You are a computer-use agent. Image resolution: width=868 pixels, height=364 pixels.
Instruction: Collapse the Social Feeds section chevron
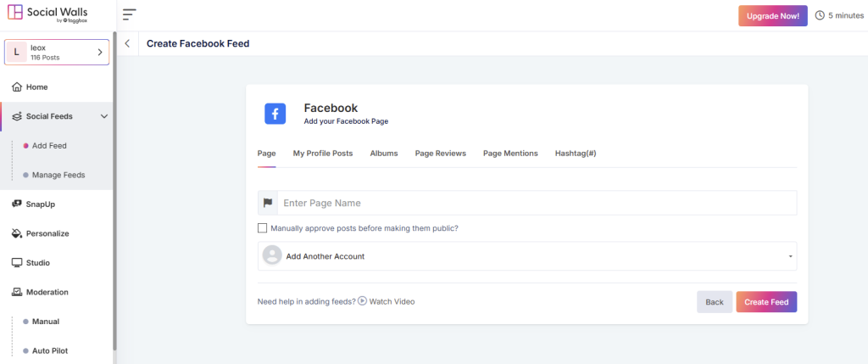pyautogui.click(x=103, y=116)
